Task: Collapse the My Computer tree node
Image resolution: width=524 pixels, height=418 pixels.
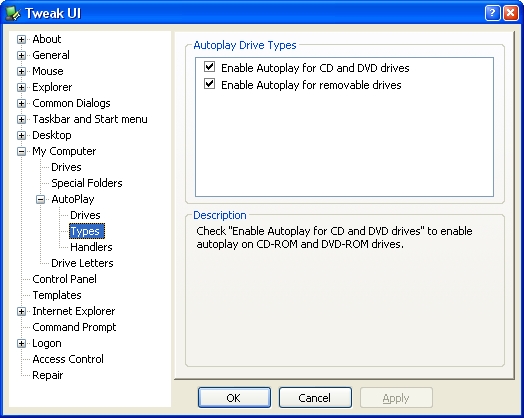Action: pos(21,152)
